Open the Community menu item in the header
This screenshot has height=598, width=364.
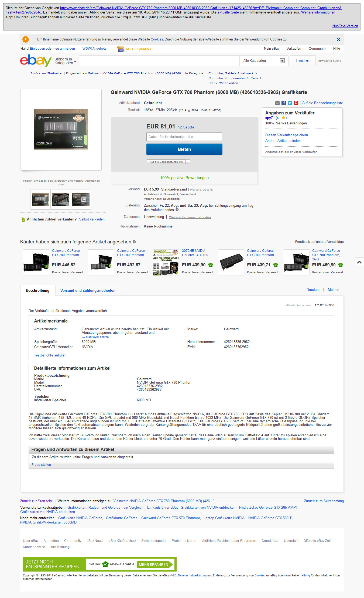pyautogui.click(x=317, y=49)
